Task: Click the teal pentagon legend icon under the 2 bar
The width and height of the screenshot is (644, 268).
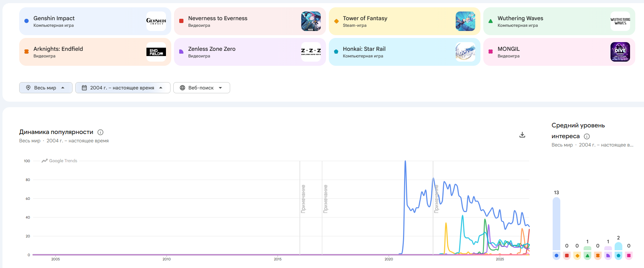Action: 619,255
